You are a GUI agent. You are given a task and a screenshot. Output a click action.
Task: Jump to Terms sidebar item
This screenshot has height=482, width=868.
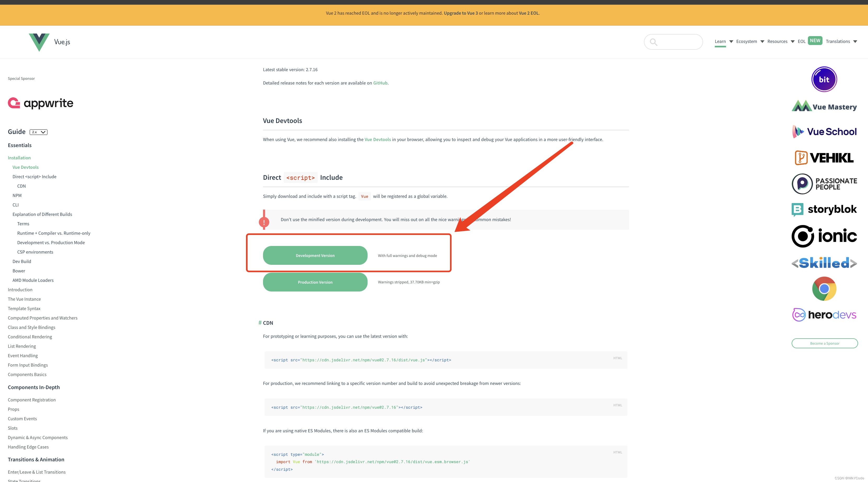23,224
